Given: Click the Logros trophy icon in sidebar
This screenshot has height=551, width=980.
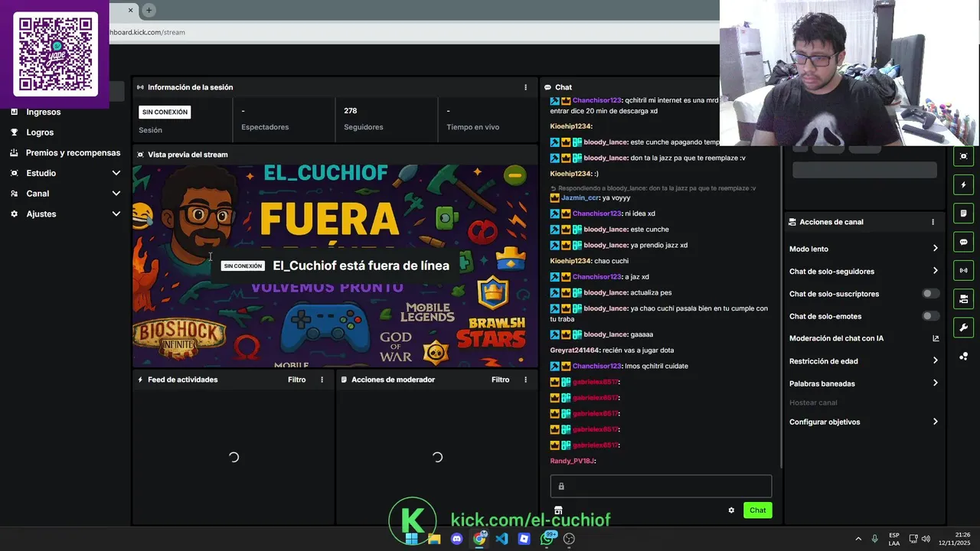Looking at the screenshot, I should pyautogui.click(x=14, y=132).
